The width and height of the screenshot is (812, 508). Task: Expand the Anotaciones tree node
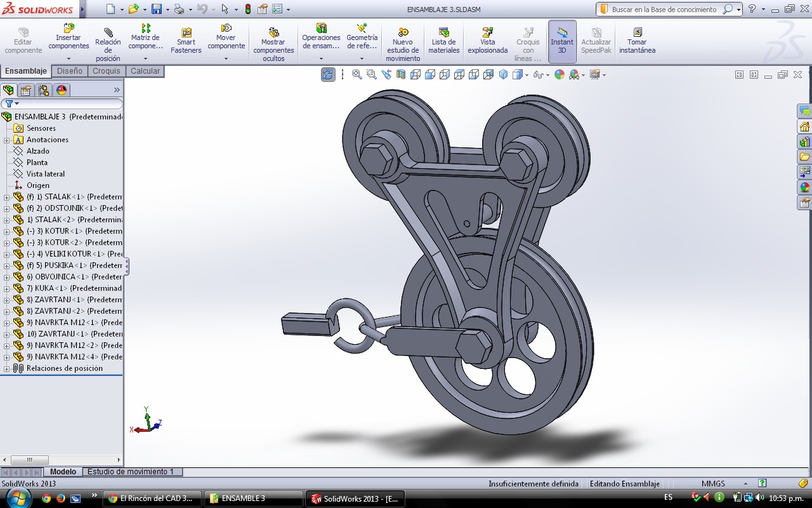[x=6, y=140]
